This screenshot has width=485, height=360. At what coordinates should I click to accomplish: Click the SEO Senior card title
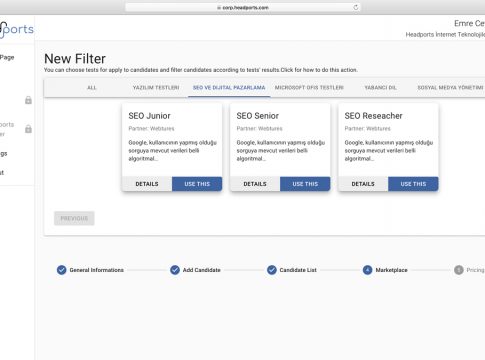(258, 116)
